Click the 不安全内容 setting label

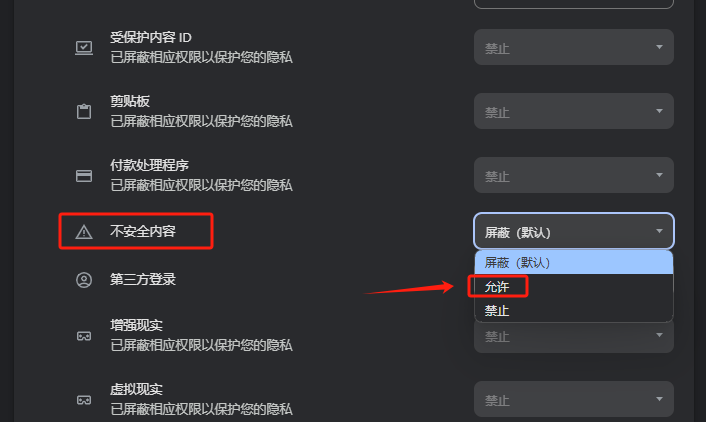tap(143, 231)
